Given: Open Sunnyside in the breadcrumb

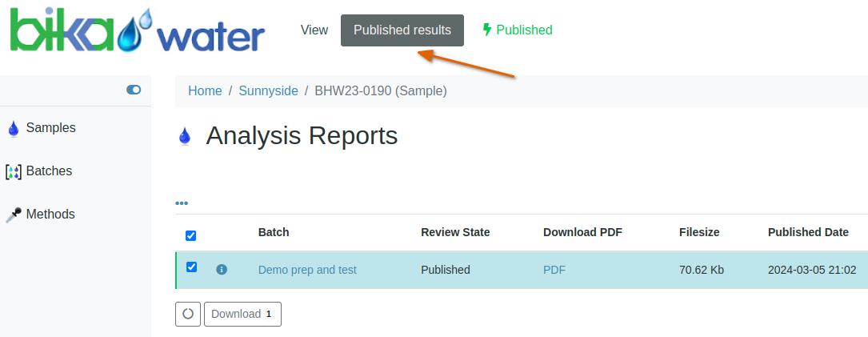Looking at the screenshot, I should pyautogui.click(x=268, y=91).
